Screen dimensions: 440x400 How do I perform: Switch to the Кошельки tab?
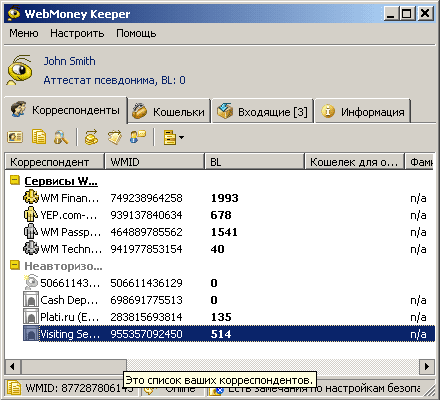[x=169, y=112]
